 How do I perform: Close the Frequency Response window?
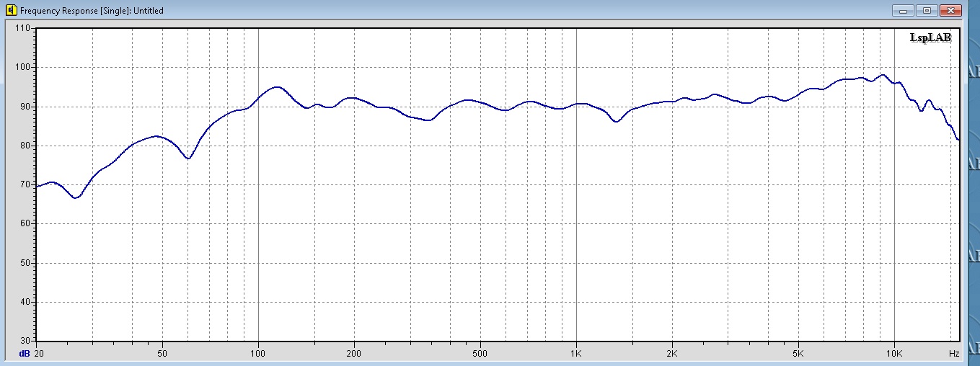coord(952,10)
